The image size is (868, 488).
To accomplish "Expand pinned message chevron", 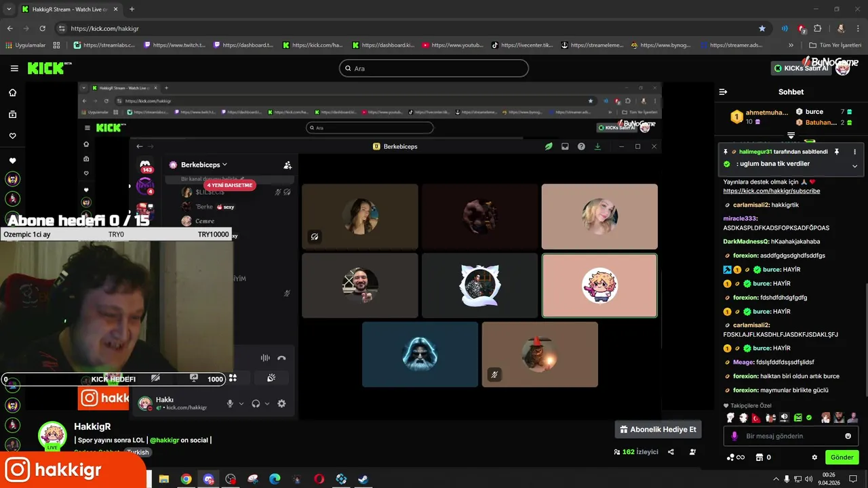I will [x=854, y=166].
